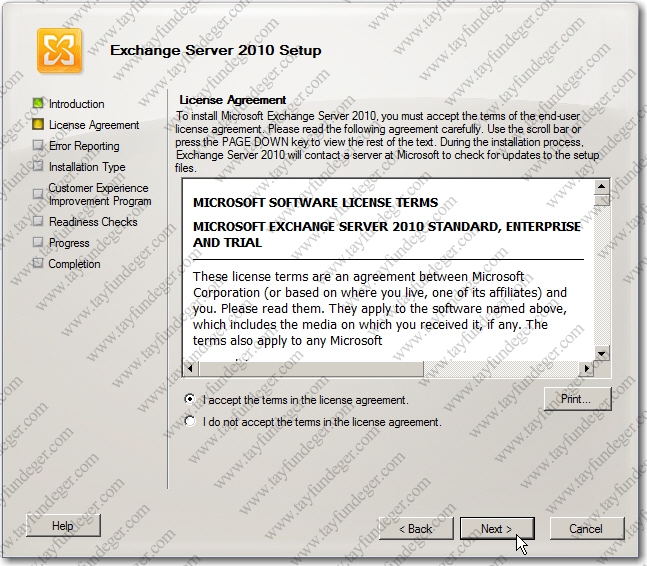Print the license agreement with Print... button
Screen dimensions: 647x566
[577, 399]
